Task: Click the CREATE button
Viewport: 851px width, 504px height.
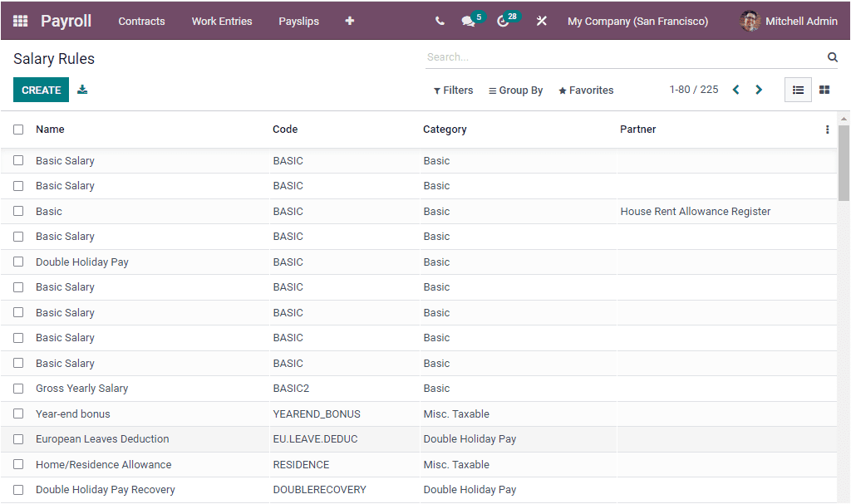Action: click(x=41, y=89)
